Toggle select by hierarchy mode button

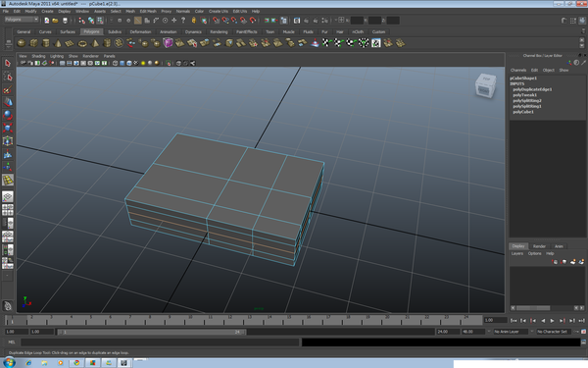click(x=81, y=21)
